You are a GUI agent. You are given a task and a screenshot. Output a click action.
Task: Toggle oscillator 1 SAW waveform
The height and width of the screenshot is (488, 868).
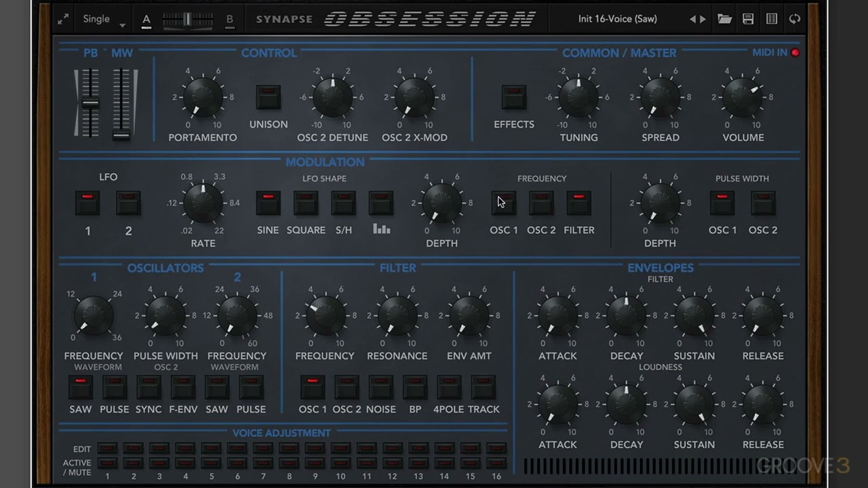(x=80, y=388)
